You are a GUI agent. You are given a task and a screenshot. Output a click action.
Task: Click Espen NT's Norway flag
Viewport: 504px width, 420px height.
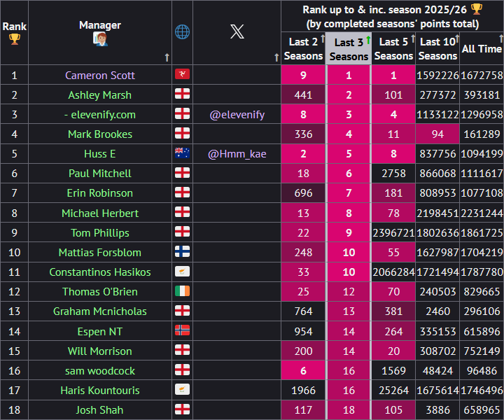coord(182,330)
